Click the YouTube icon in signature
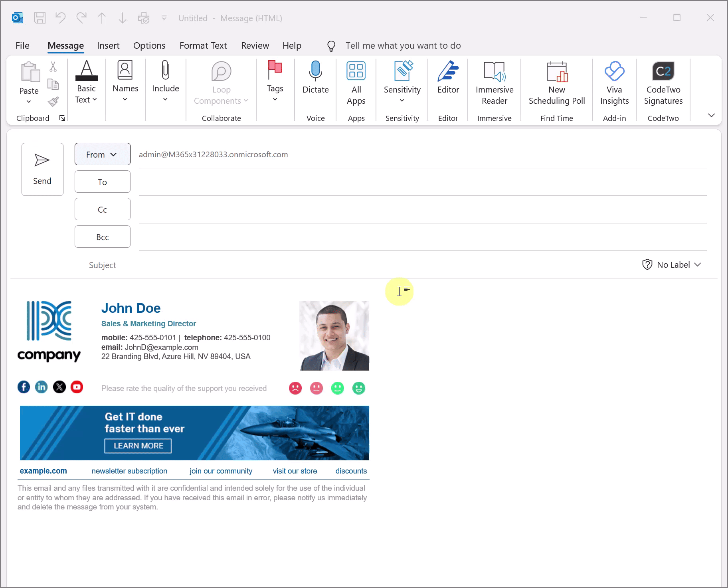Image resolution: width=728 pixels, height=588 pixels. [77, 387]
